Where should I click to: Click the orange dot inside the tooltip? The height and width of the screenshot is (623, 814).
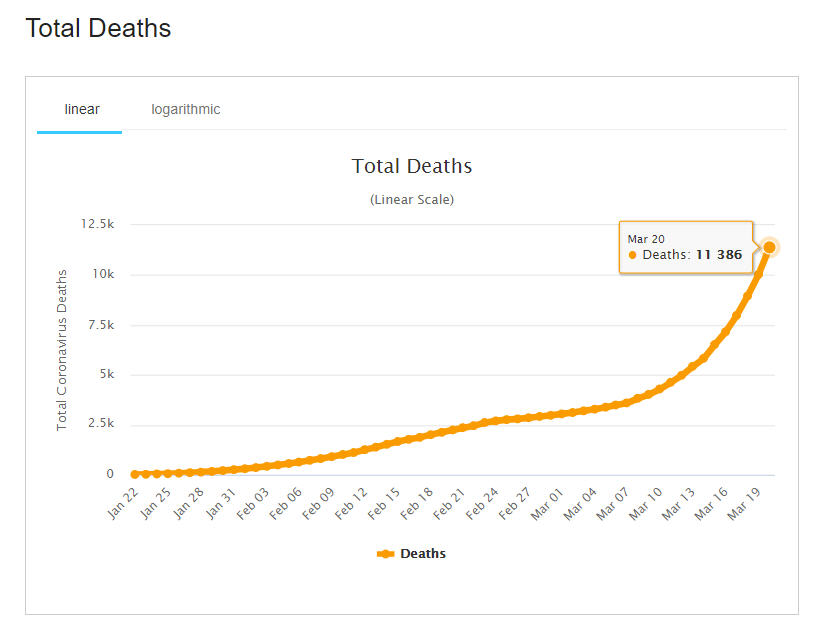[633, 255]
